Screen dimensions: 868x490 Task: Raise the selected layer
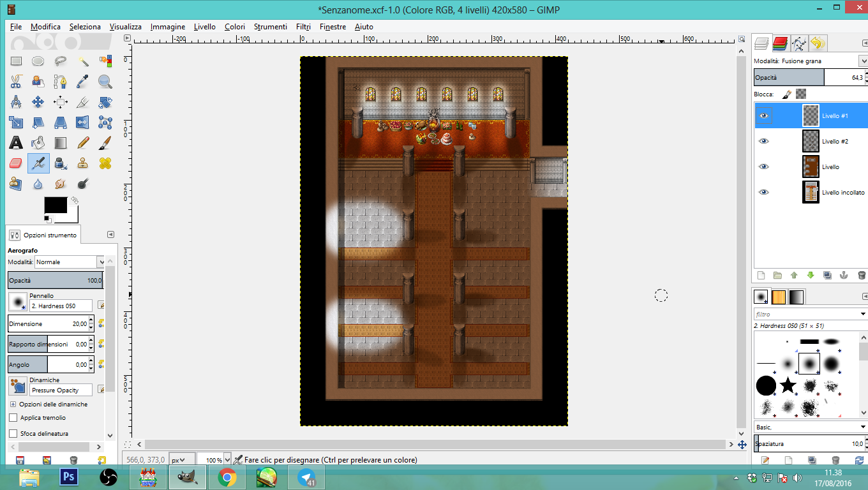[794, 276]
